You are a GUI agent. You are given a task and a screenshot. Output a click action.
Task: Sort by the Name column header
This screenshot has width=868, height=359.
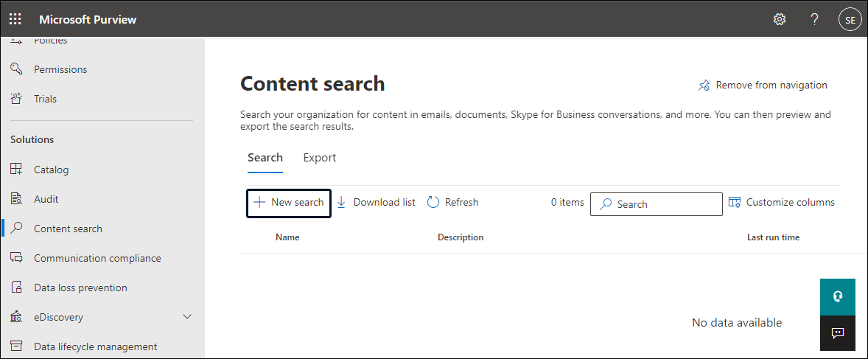coord(287,237)
